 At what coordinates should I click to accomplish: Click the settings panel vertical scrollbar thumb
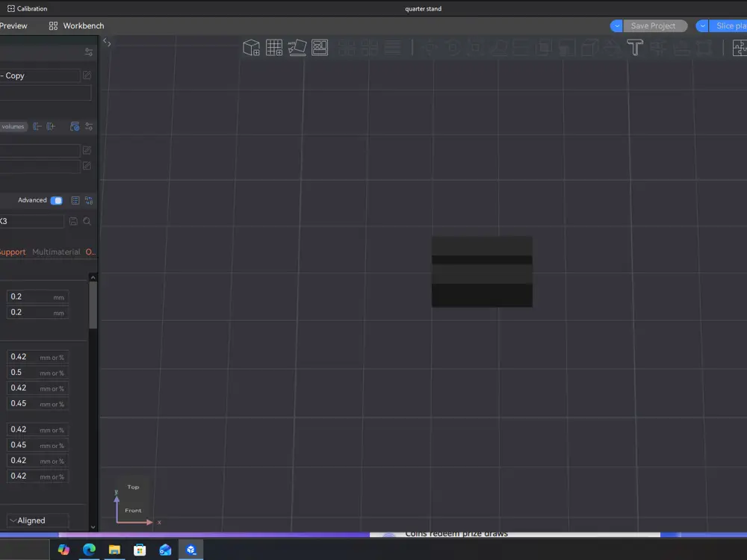pos(93,305)
